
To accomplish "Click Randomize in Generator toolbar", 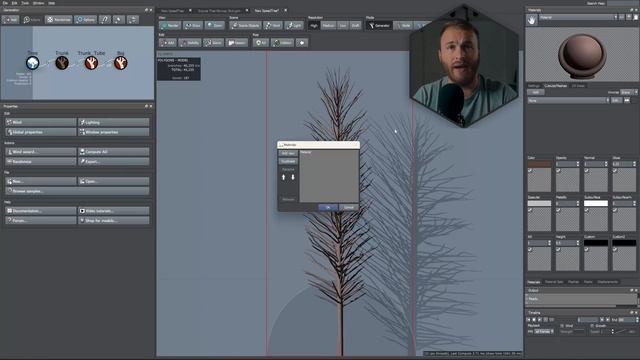I will 58,20.
